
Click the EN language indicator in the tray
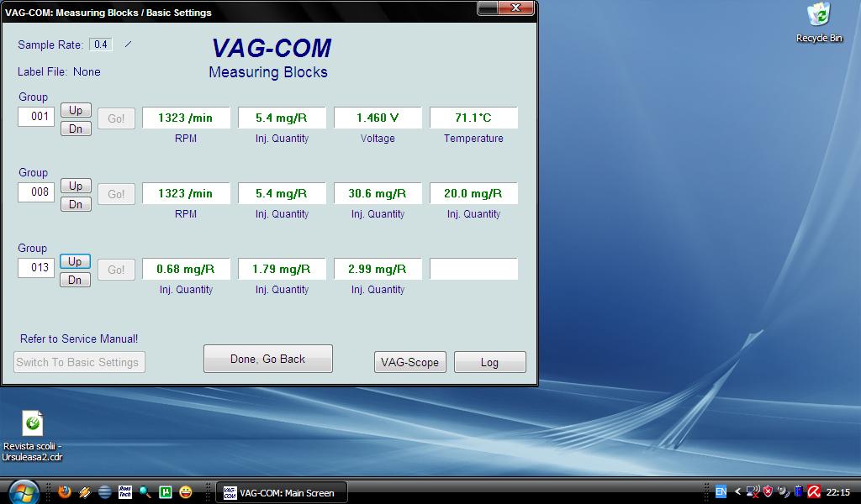[721, 492]
